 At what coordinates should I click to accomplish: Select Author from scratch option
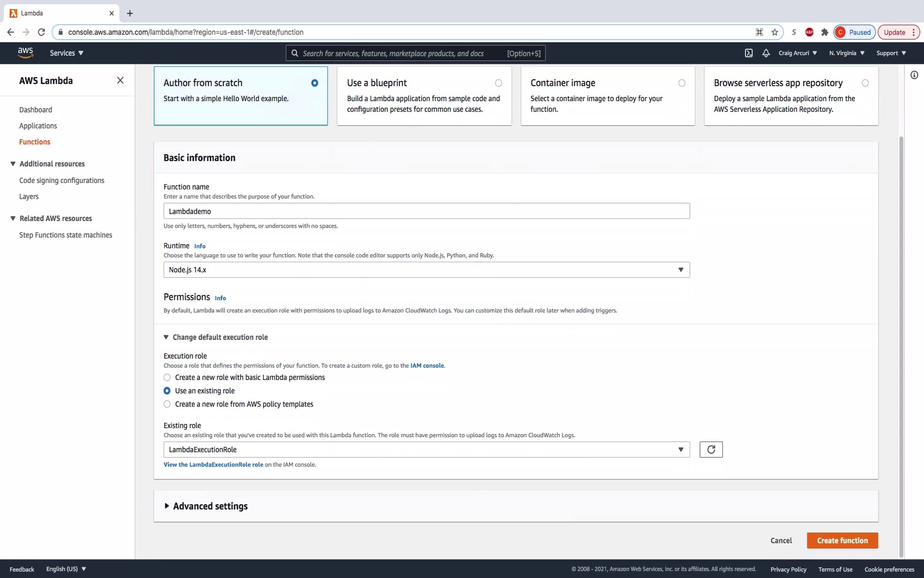(314, 83)
